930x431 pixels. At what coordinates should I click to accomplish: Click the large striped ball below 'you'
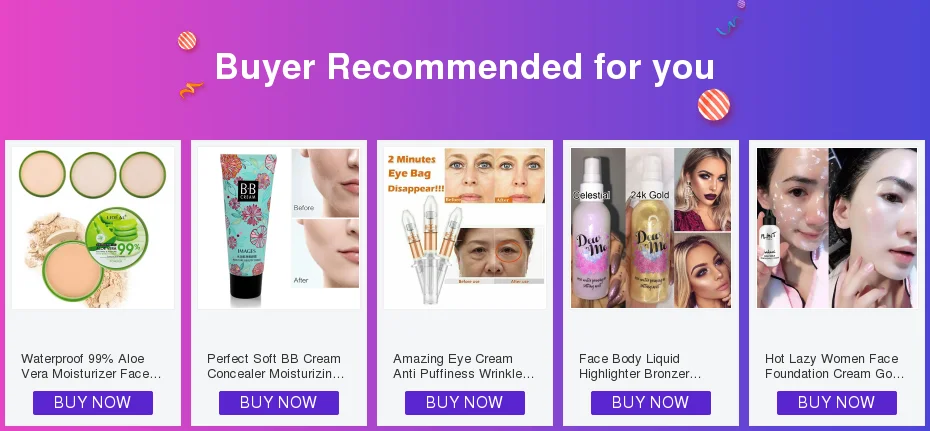tap(714, 105)
